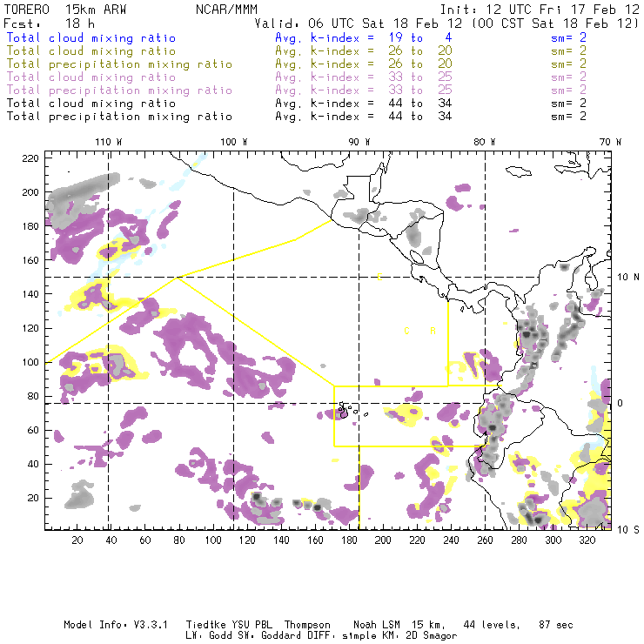
Task: Click the blue 'Avg. k-index = 19 to 4' text
Action: coord(364,38)
